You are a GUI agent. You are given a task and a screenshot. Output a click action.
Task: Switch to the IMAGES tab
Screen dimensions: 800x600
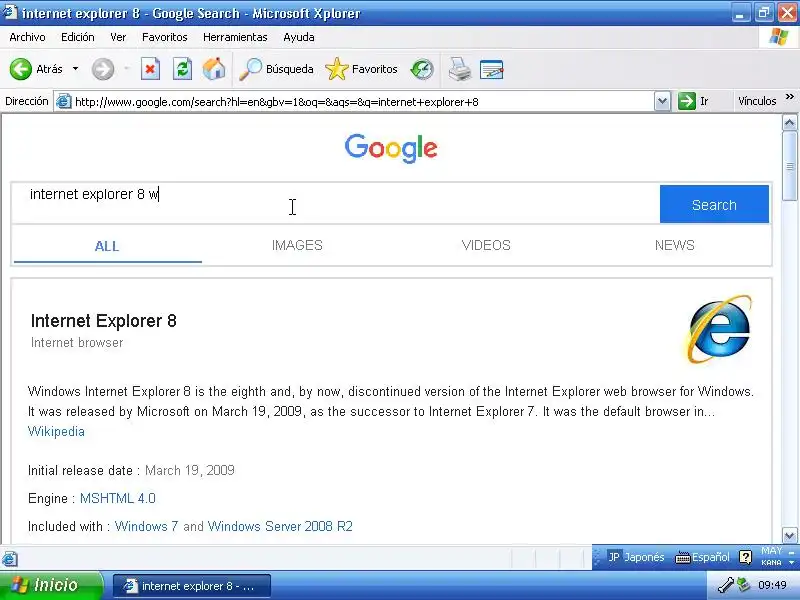click(x=297, y=245)
